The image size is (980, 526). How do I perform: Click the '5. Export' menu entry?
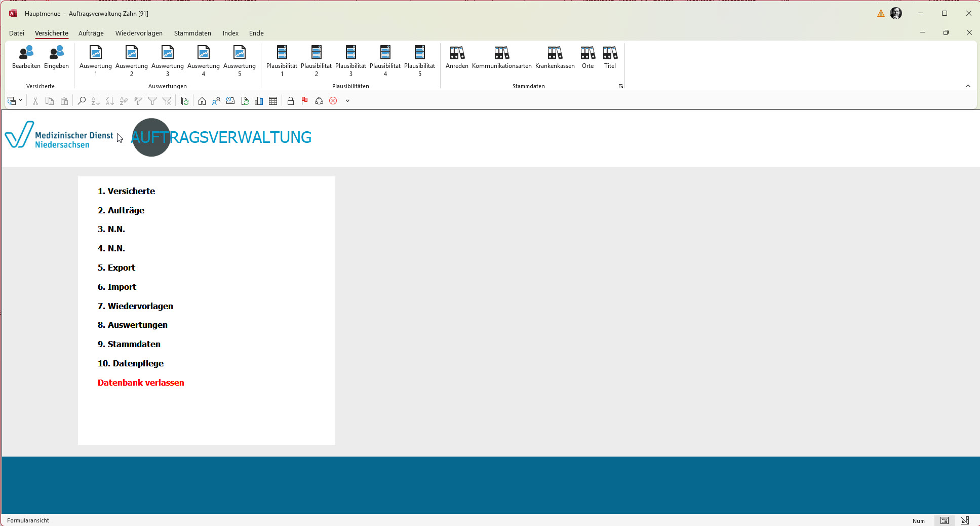click(116, 268)
